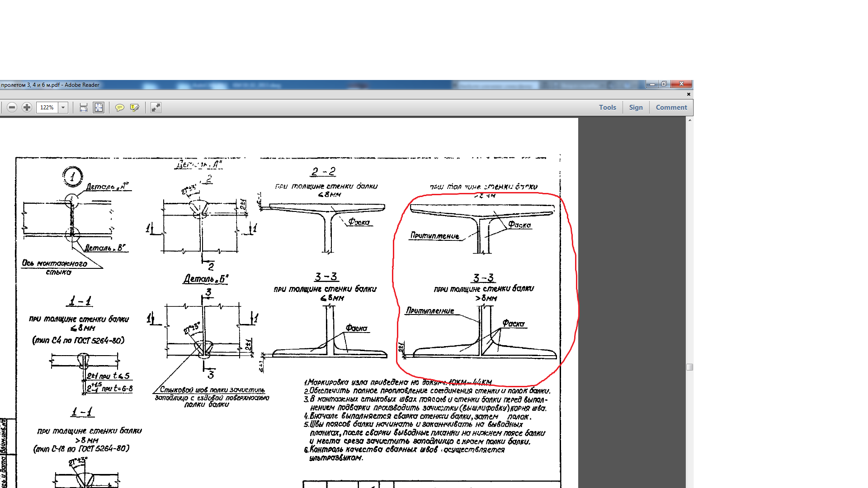Open the Sign pane
868x488 pixels.
(x=636, y=108)
